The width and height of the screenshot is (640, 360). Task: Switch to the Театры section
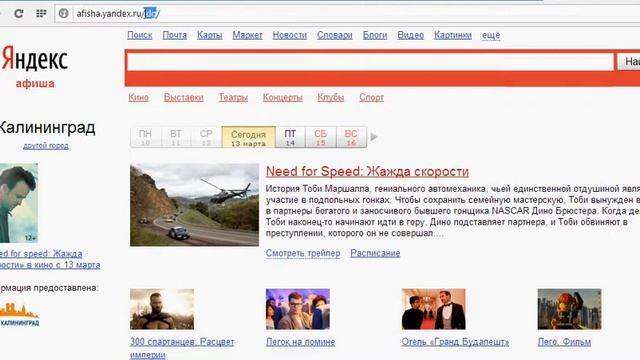pos(233,98)
